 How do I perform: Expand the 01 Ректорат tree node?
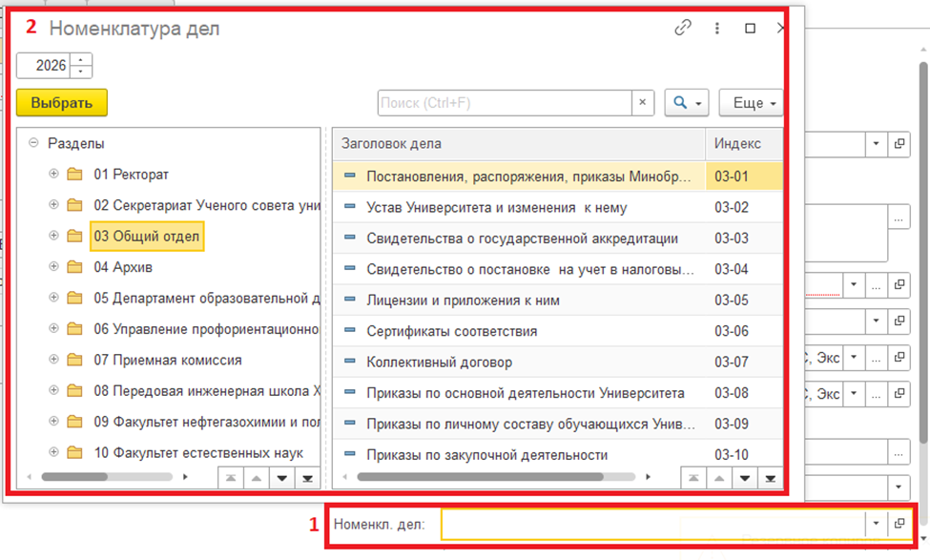tap(53, 175)
